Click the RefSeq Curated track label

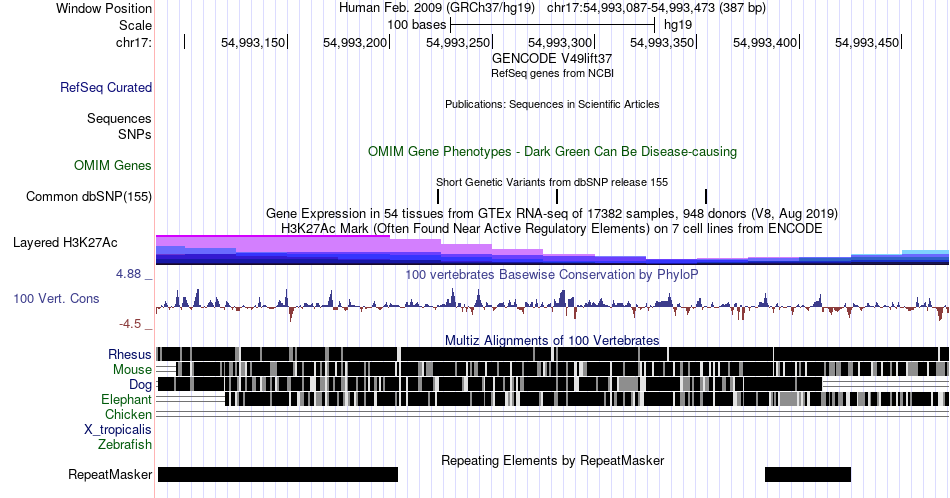tap(105, 87)
